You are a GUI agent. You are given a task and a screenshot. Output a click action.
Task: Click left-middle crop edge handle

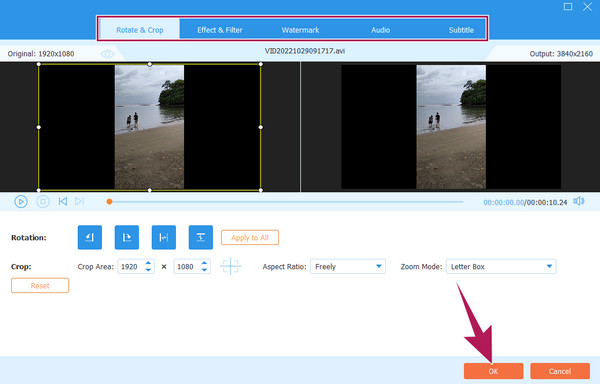(x=39, y=127)
